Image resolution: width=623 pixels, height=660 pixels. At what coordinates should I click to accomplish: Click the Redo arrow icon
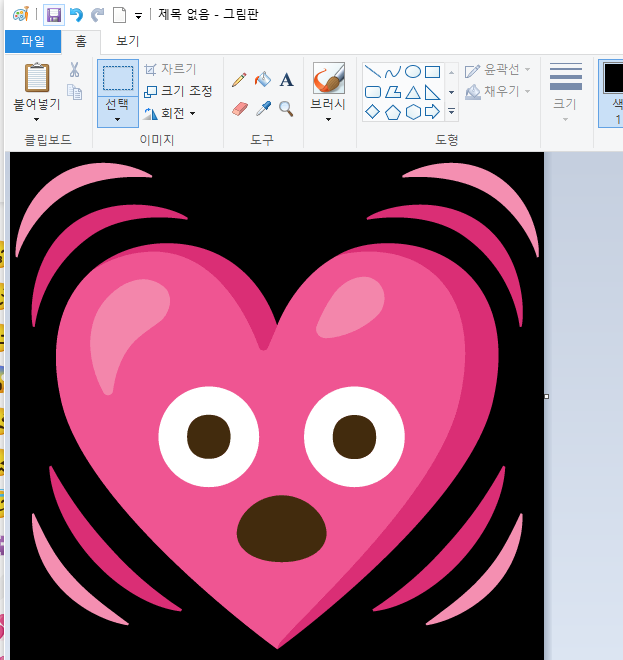click(98, 15)
